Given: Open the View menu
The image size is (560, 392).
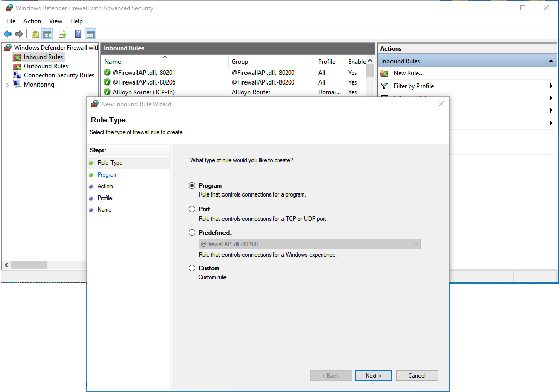Looking at the screenshot, I should (x=55, y=21).
